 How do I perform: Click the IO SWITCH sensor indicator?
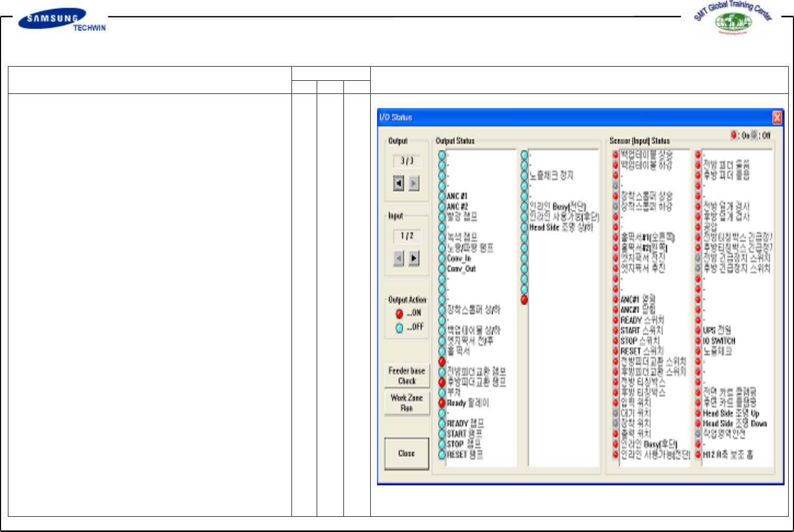point(698,341)
